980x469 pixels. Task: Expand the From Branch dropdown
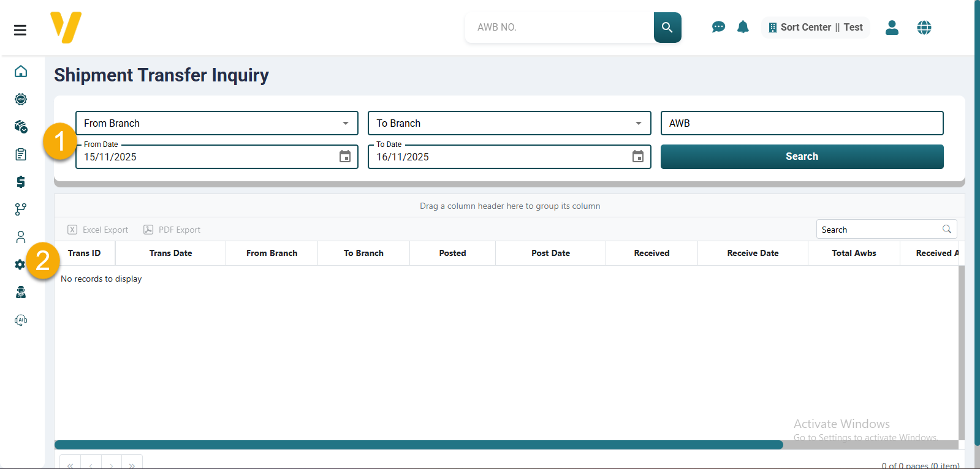(346, 123)
